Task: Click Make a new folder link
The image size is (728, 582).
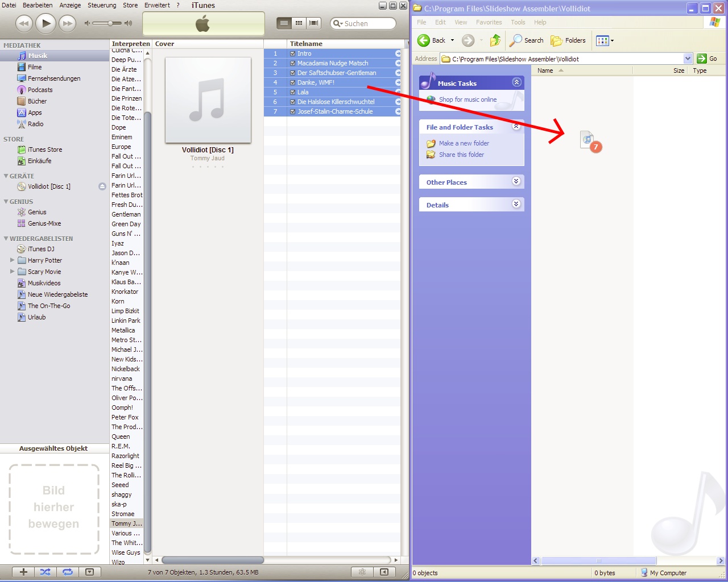Action: 464,143
